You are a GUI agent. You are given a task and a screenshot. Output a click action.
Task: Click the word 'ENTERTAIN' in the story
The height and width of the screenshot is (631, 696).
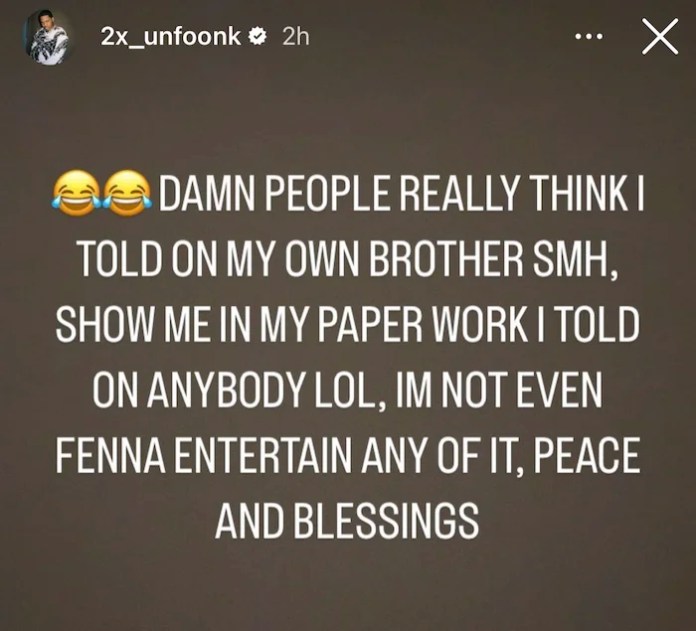[263, 454]
